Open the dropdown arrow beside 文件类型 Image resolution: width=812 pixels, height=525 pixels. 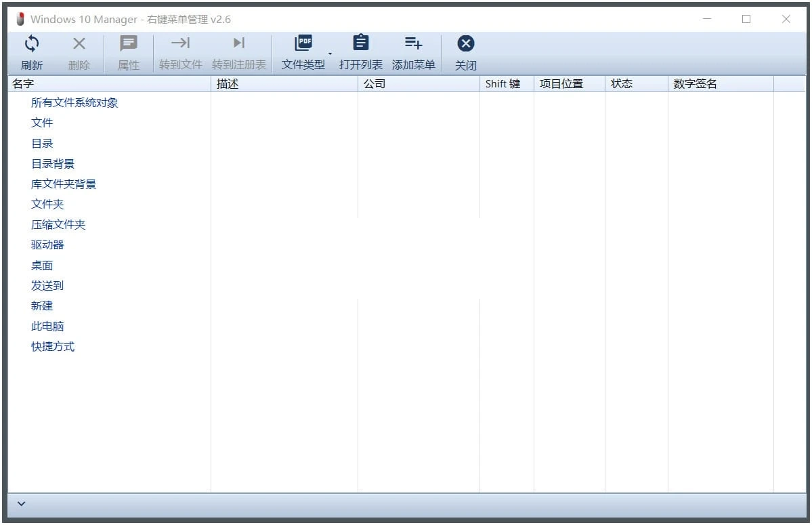(330, 54)
